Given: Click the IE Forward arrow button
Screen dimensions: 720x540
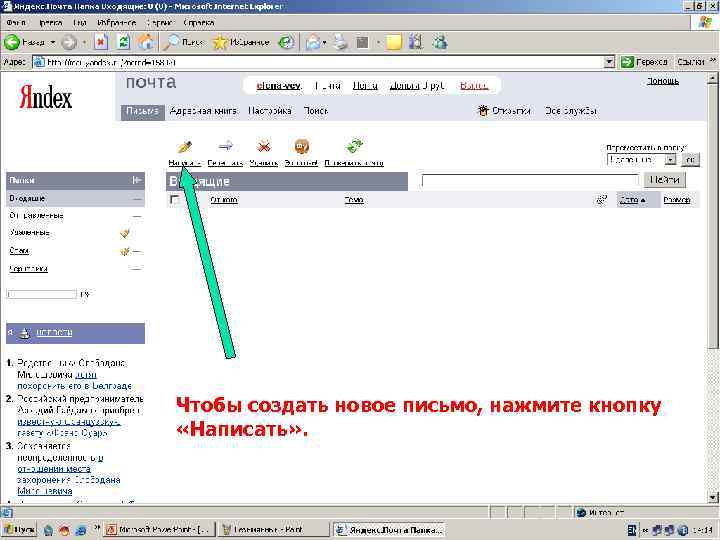Looking at the screenshot, I should 69,43.
